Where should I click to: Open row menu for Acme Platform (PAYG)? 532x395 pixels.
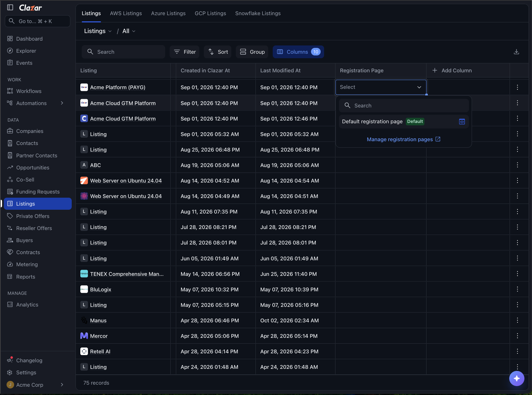point(517,87)
